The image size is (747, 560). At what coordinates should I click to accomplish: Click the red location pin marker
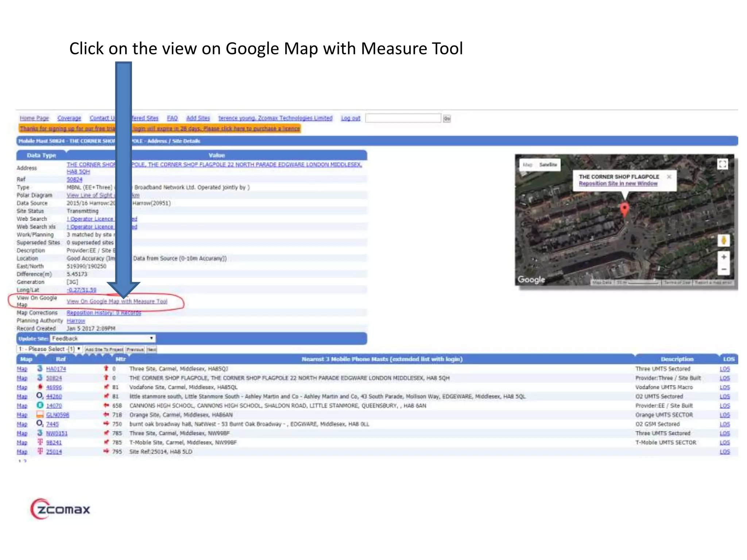[x=624, y=209]
